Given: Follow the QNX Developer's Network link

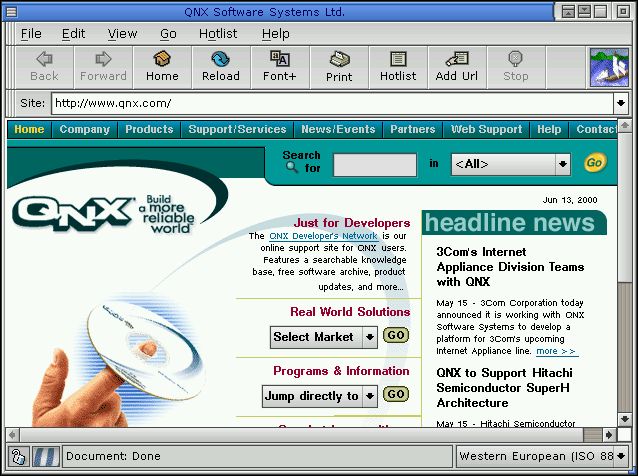Looking at the screenshot, I should [x=323, y=236].
